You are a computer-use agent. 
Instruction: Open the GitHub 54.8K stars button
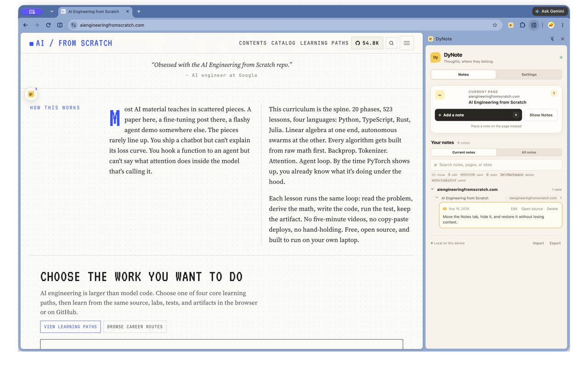(x=367, y=43)
